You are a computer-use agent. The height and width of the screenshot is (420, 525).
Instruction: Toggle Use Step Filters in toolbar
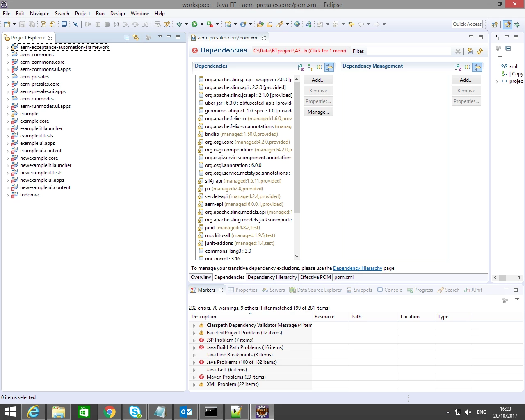click(167, 24)
